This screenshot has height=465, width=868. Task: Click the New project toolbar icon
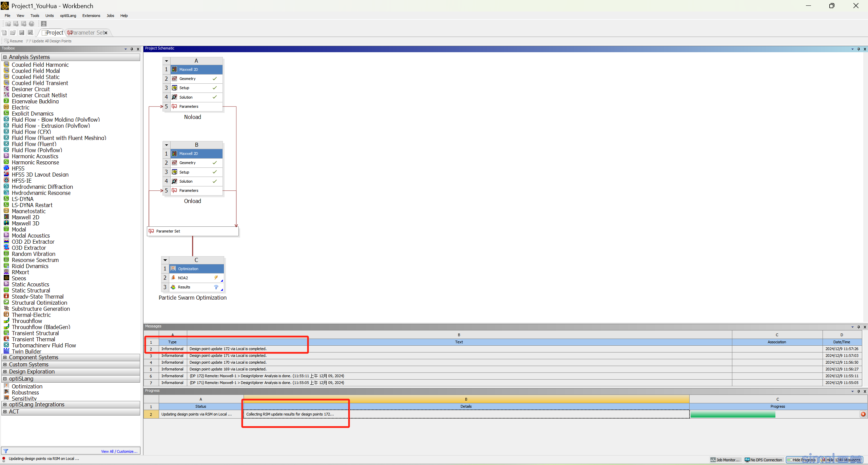[x=4, y=33]
